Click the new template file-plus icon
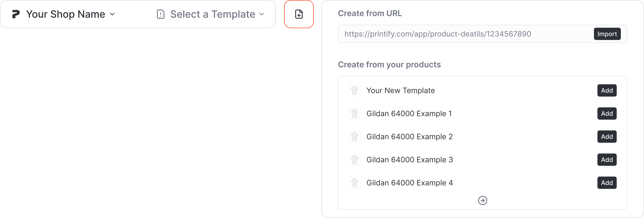Screen dimensions: 644x218 point(299,14)
